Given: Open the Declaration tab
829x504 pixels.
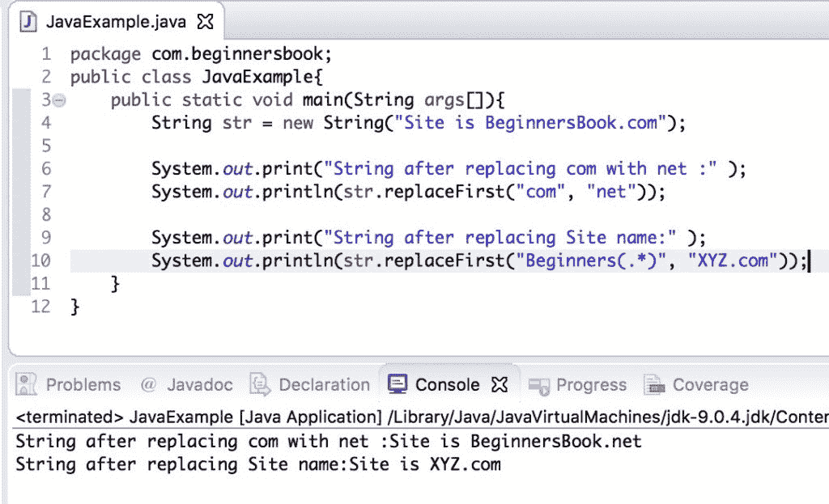Looking at the screenshot, I should 324,384.
